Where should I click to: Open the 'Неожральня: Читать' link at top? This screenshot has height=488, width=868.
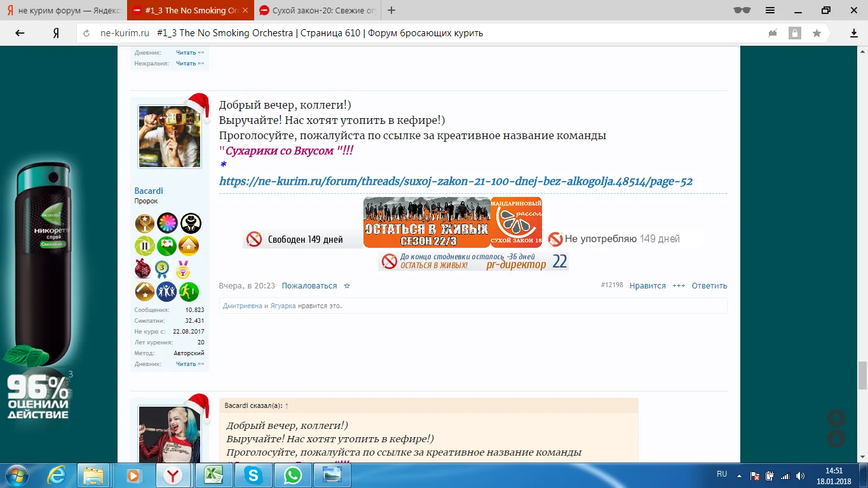click(x=190, y=64)
